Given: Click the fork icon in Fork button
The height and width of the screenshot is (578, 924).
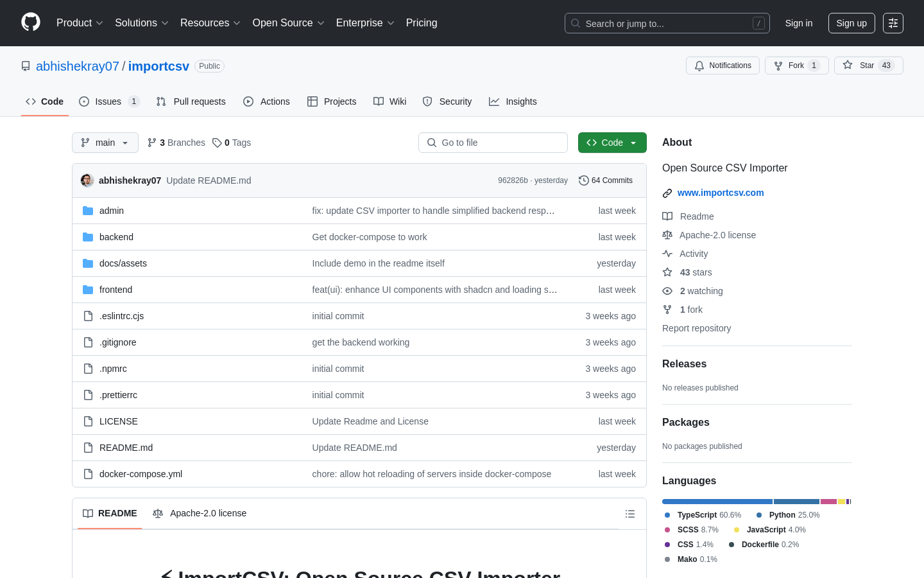Looking at the screenshot, I should pos(778,66).
